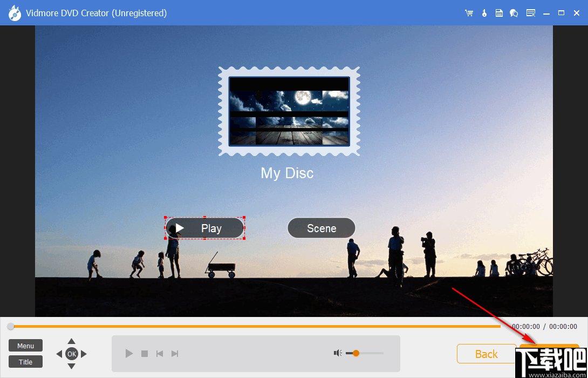Viewport: 588px width, 378px height.
Task: Click the registration key icon
Action: coord(484,12)
